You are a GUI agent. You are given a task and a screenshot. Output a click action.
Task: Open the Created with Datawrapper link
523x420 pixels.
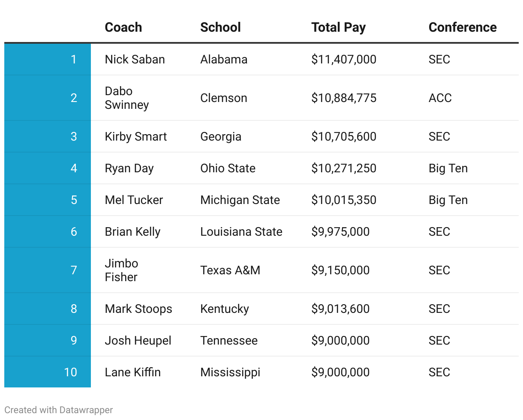pos(59,410)
